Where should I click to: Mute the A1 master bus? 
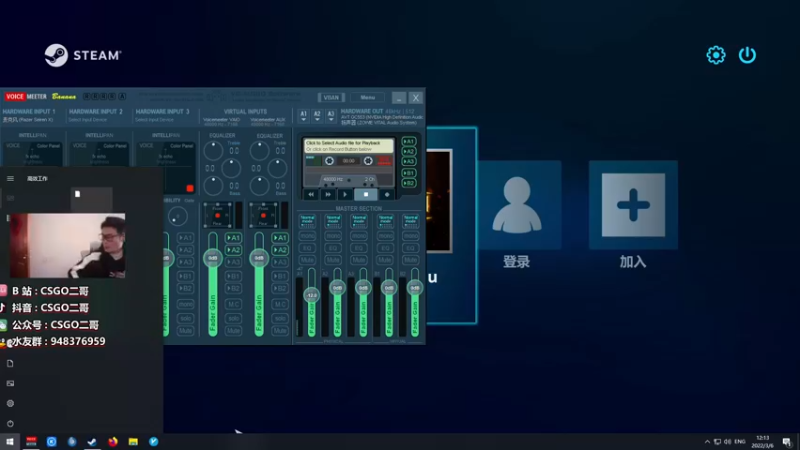pyautogui.click(x=307, y=260)
